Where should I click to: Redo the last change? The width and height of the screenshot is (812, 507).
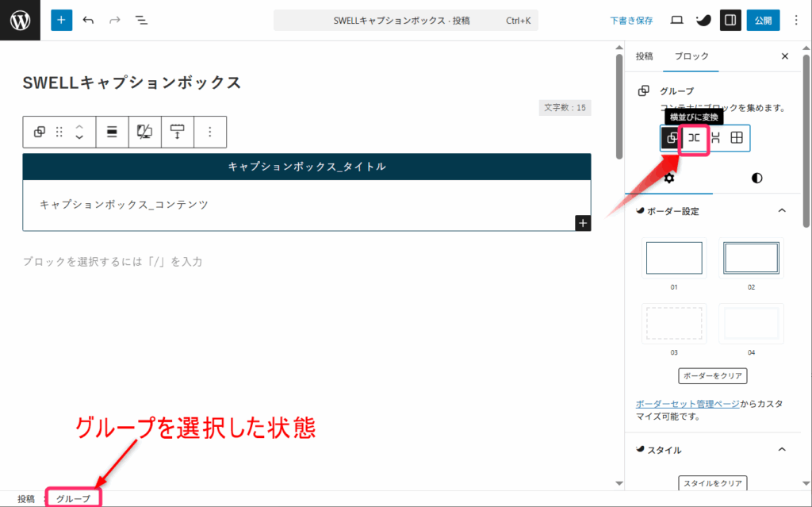pos(114,20)
